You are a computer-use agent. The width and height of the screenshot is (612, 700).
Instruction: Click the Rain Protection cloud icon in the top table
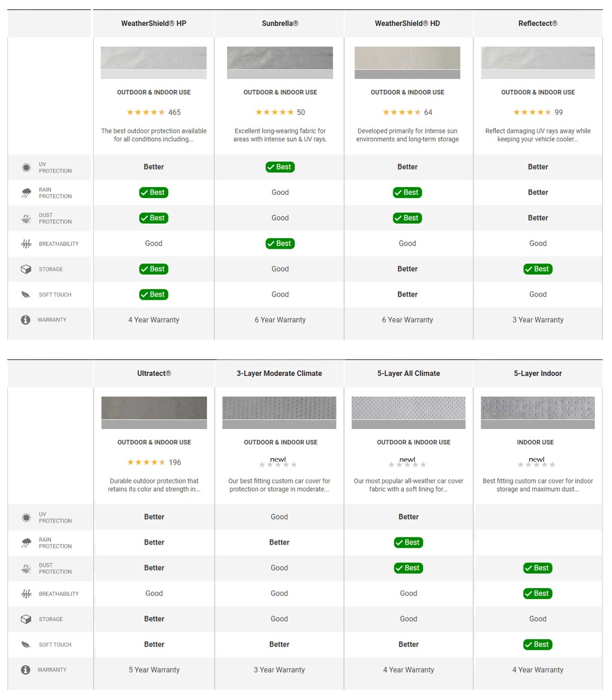pos(26,193)
